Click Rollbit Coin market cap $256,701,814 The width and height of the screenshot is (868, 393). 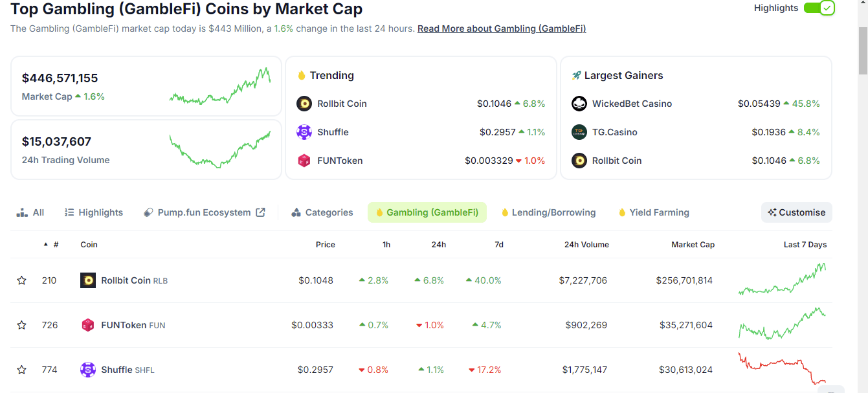tap(684, 280)
